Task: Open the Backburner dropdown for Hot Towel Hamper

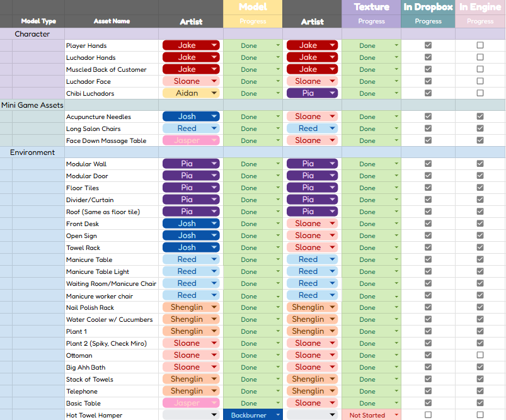Action: (x=252, y=415)
